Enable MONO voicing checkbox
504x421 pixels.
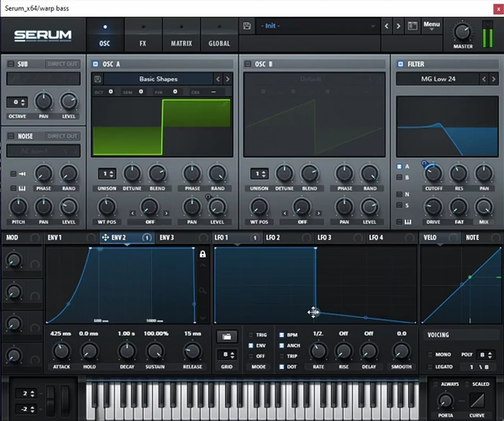tap(430, 355)
